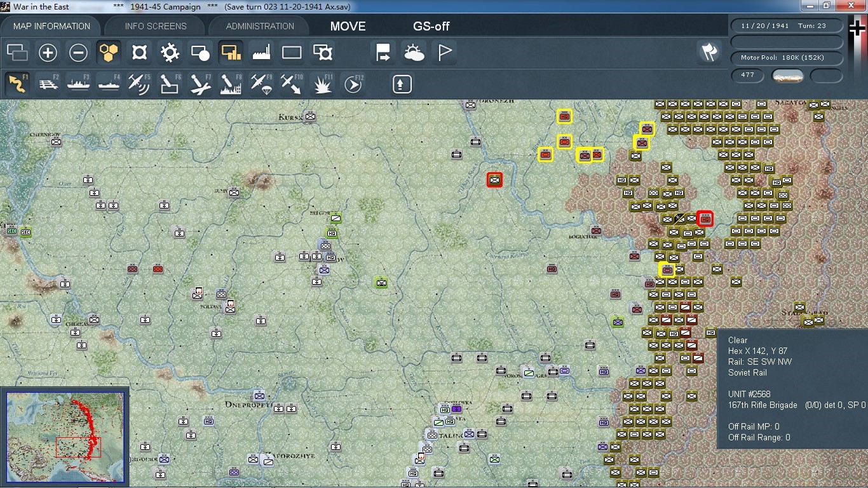Select F1 Move mode

coord(17,84)
